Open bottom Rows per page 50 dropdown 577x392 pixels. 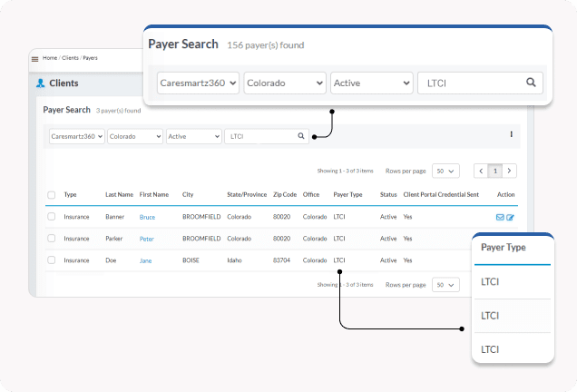click(x=445, y=285)
